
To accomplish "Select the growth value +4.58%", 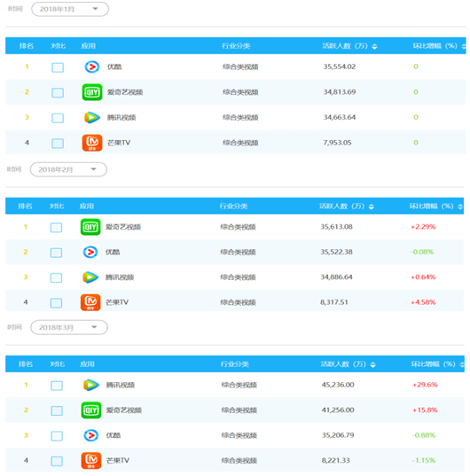I will 423,302.
